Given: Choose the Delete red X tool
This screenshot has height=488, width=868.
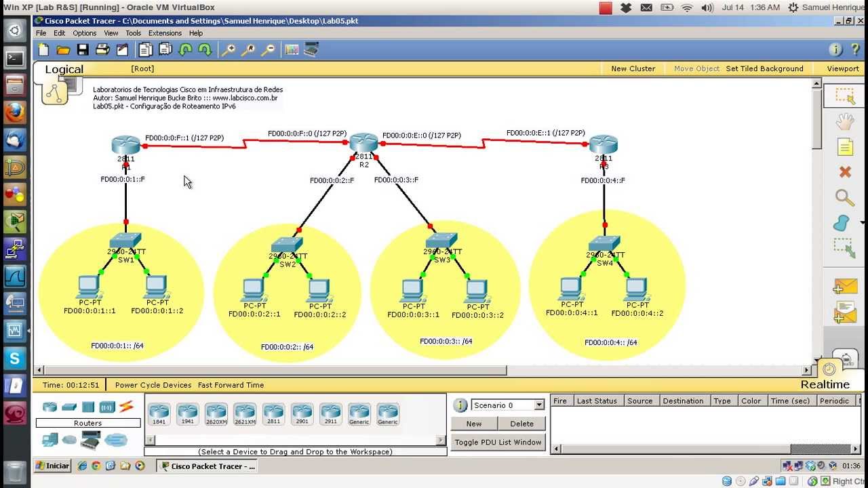Looking at the screenshot, I should (844, 172).
